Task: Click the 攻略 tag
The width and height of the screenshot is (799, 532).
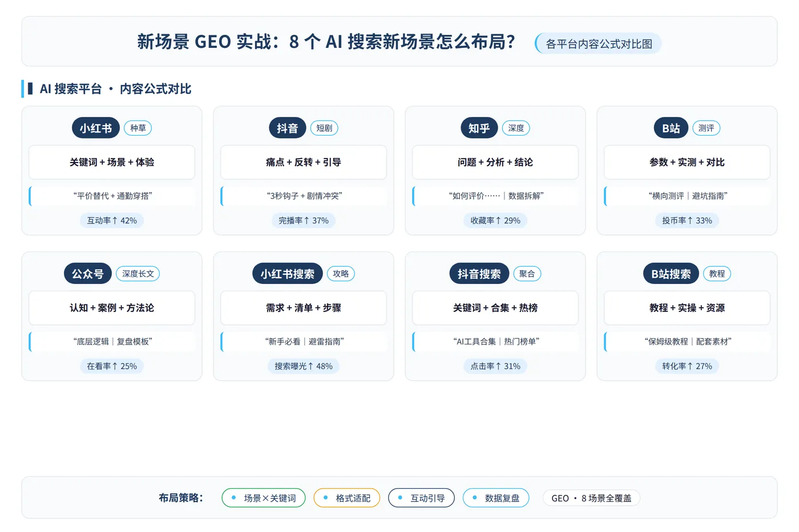Action: [341, 274]
